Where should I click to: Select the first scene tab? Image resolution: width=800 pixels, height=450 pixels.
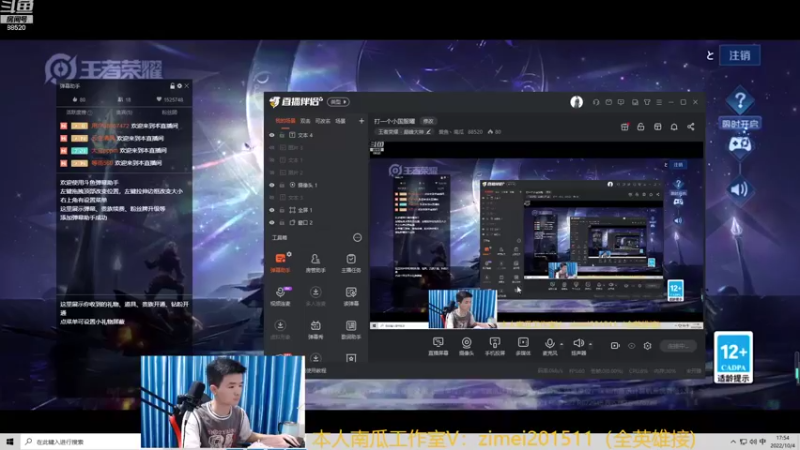click(285, 121)
